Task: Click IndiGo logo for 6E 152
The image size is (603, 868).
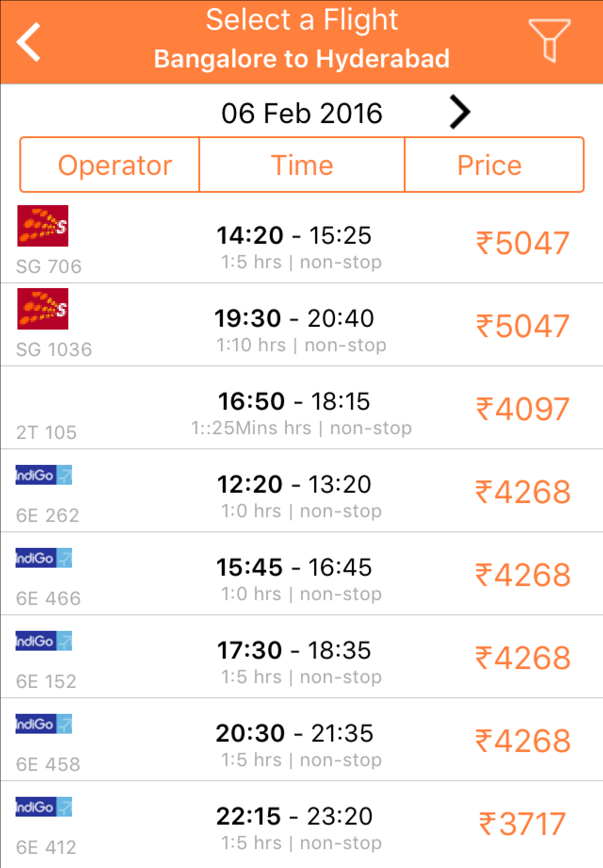Action: pos(44,641)
